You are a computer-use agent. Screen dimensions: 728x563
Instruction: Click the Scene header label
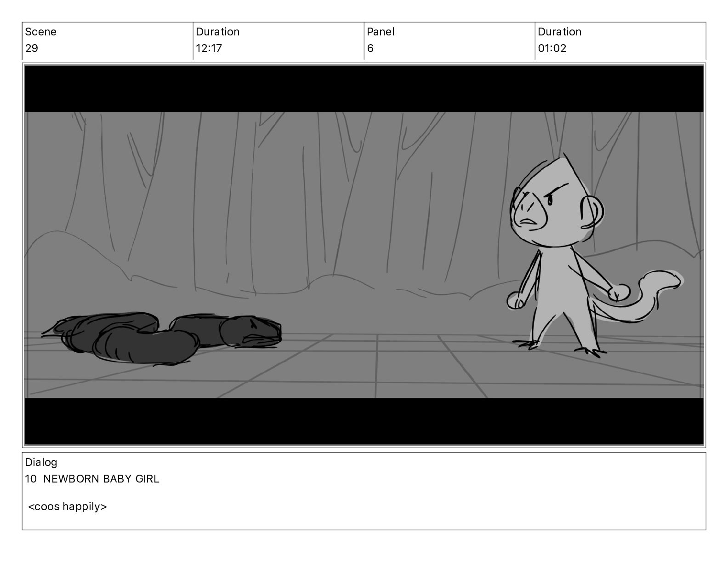40,32
